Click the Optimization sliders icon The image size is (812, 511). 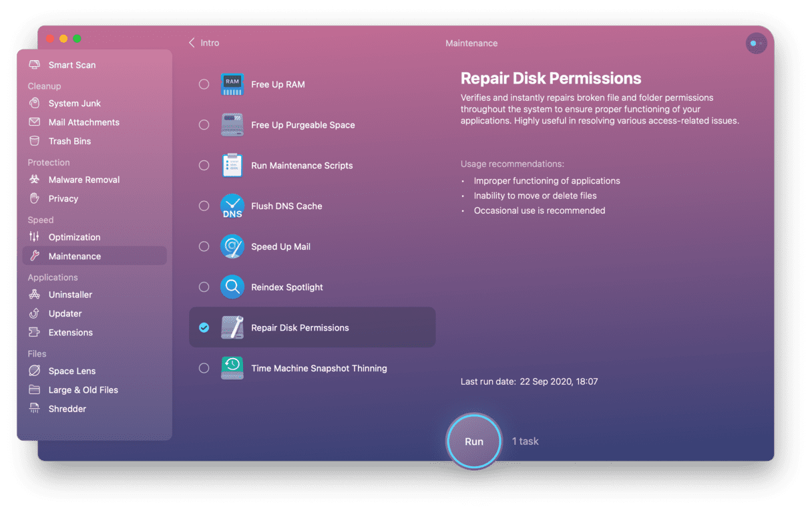pos(35,237)
